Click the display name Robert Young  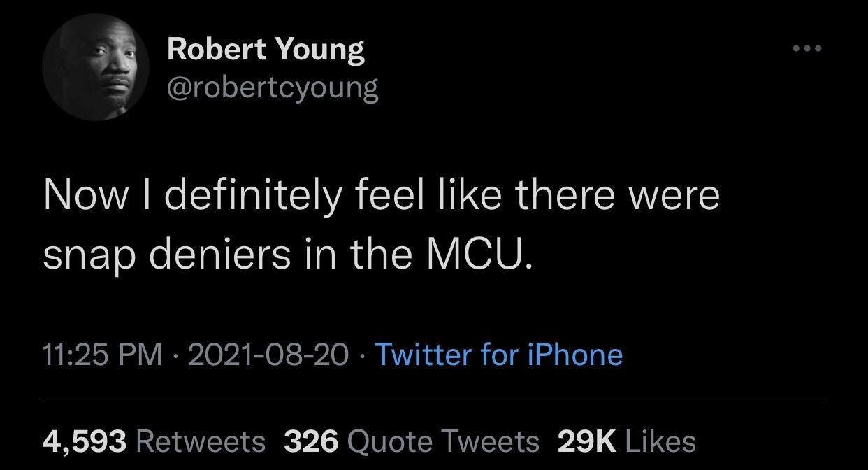click(266, 48)
